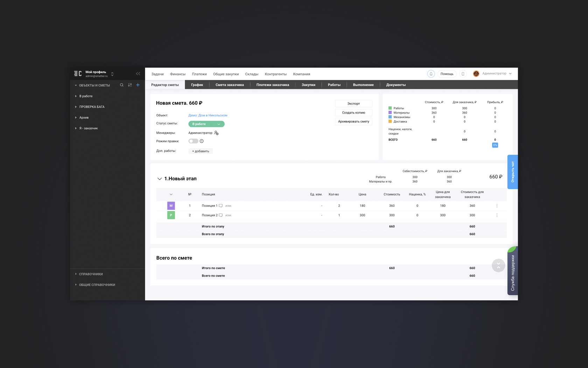The height and width of the screenshot is (368, 588).
Task: Open the Демо: Дом в Никольском link
Action: [208, 115]
